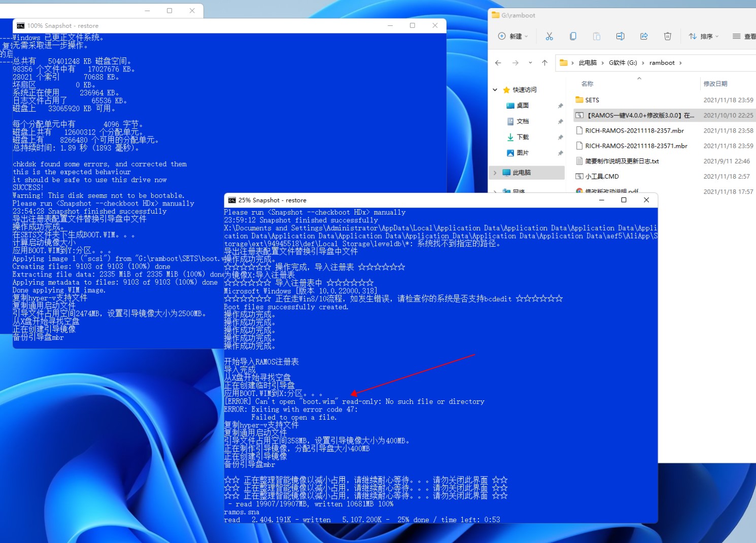This screenshot has width=756, height=543.
Task: Click 此电脑 in the address breadcrumb
Action: (x=588, y=63)
